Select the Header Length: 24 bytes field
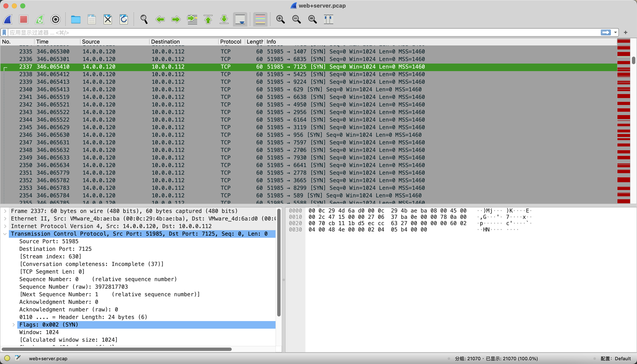 coord(83,317)
